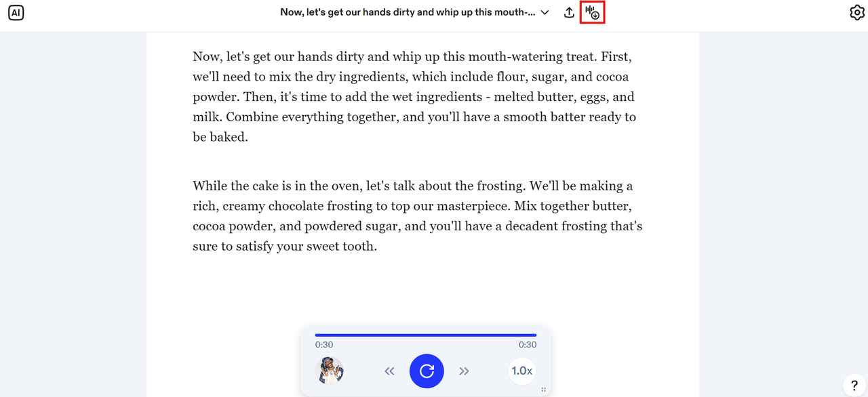Skip backward with the rewind arrows
Viewport: 868px width, 397px height.
point(389,371)
